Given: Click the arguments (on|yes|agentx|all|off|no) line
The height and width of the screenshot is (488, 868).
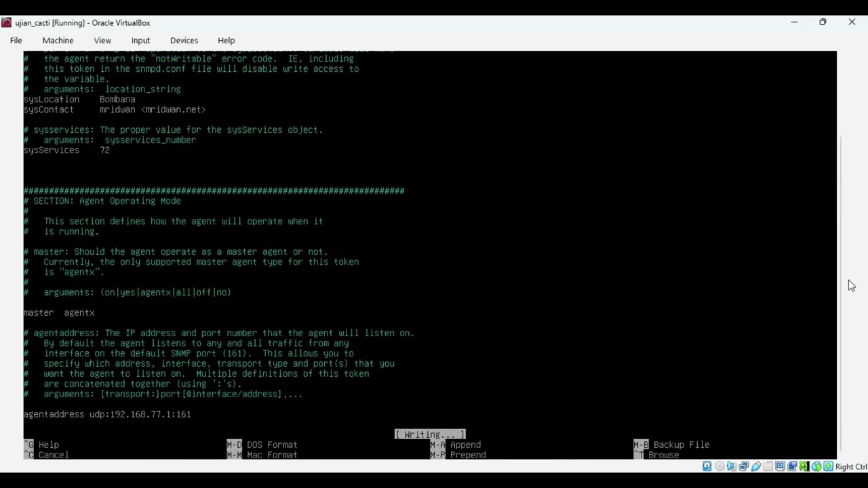Looking at the screenshot, I should 127,292.
